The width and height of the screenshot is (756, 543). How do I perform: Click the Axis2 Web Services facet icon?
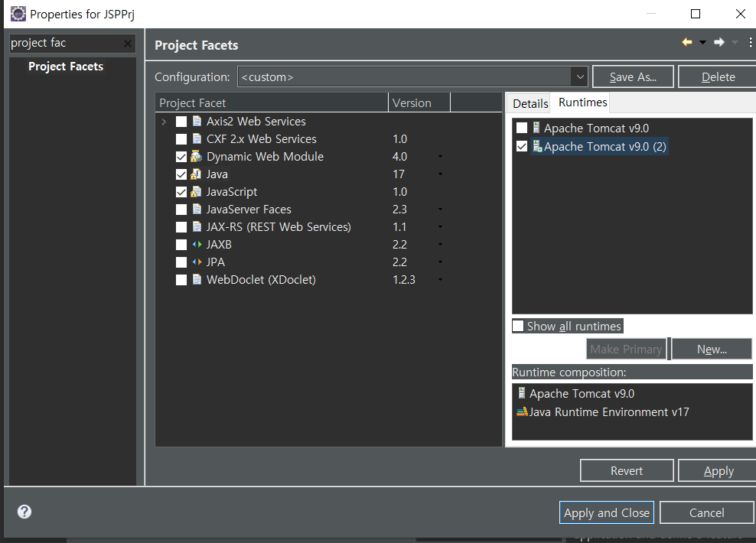tap(197, 121)
